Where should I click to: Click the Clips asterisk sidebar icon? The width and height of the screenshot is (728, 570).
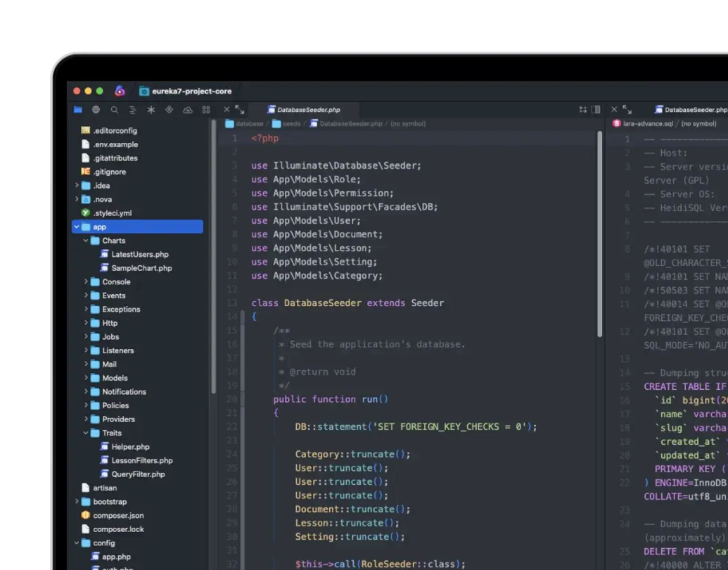[151, 110]
